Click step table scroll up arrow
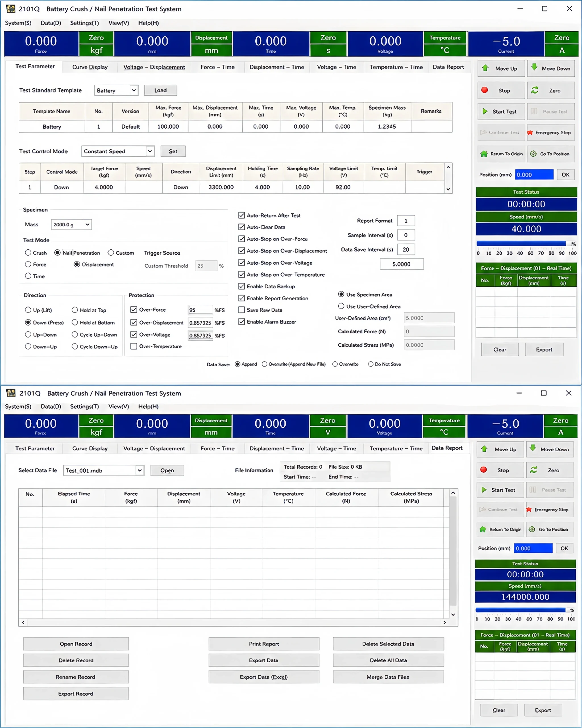Viewport: 582px width, 728px height. pyautogui.click(x=448, y=167)
